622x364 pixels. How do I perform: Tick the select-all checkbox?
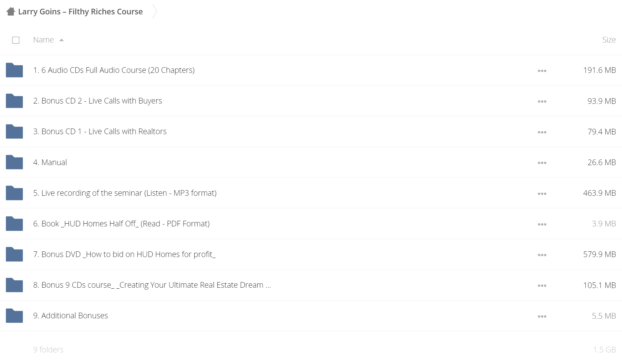pyautogui.click(x=16, y=40)
